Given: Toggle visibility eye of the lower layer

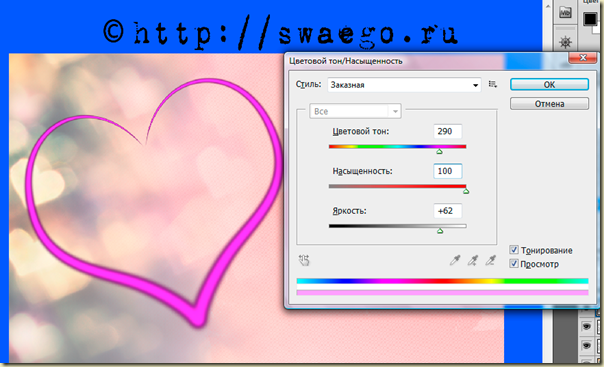Looking at the screenshot, I should point(586,345).
